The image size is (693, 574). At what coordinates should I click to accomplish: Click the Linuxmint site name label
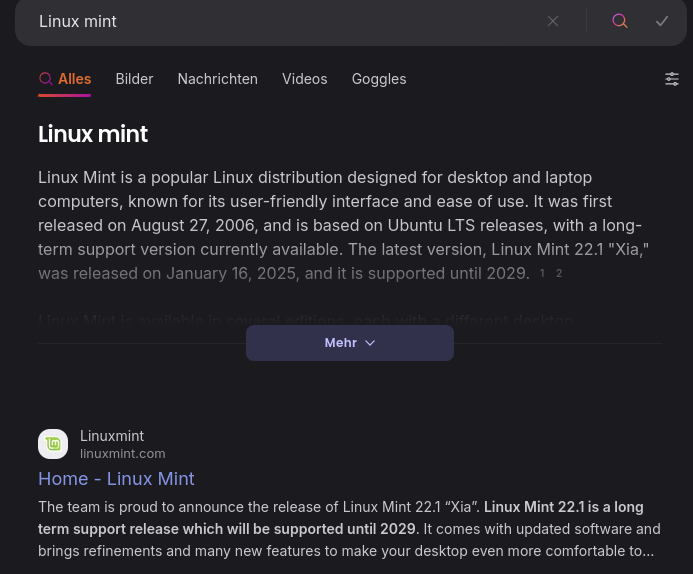(112, 436)
